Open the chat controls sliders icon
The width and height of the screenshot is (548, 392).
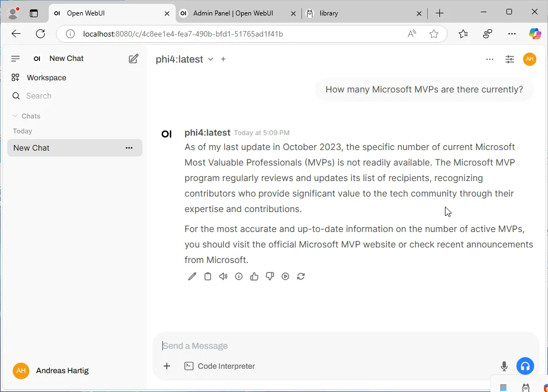pyautogui.click(x=510, y=59)
